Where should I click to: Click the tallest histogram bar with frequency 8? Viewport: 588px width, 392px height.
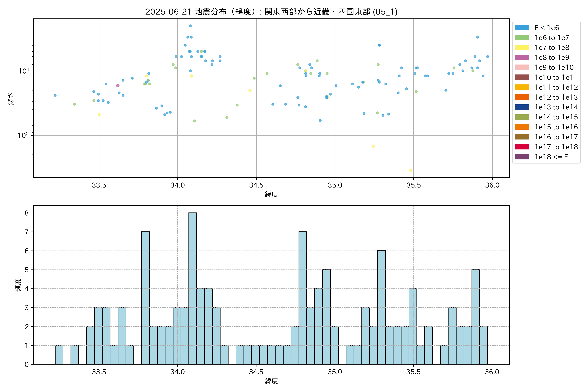[x=193, y=287]
